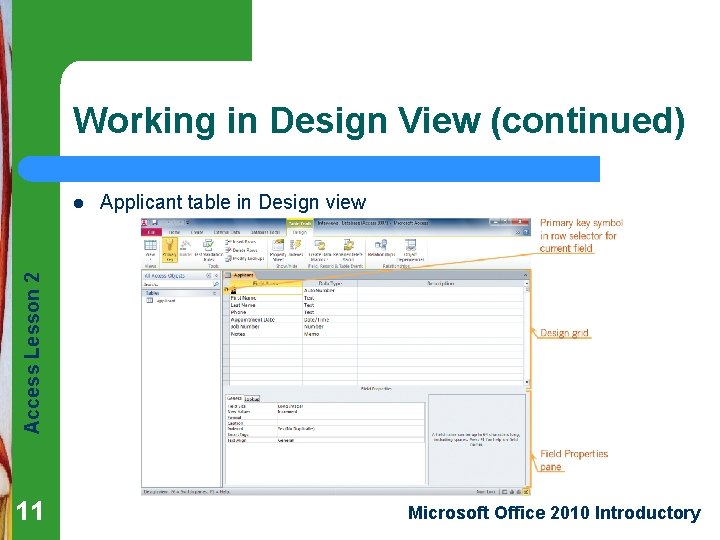Click the Text Align property value
The image size is (720, 540).
coord(351,440)
